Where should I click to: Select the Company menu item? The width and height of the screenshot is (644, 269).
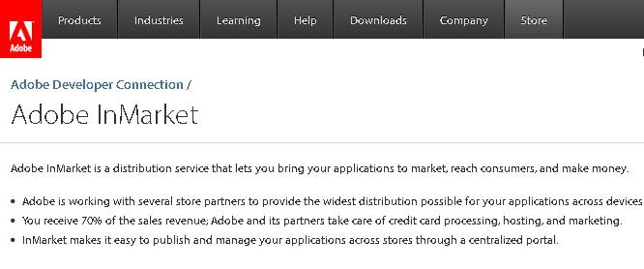pos(464,20)
